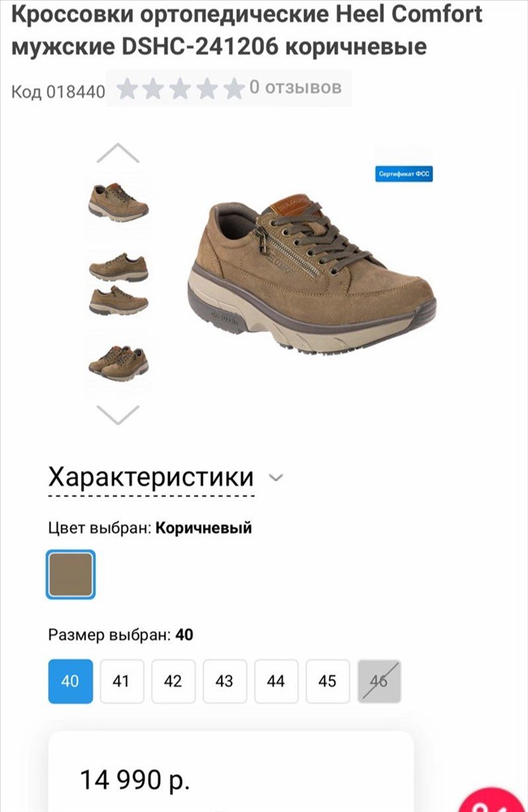This screenshot has height=812, width=528.
Task: Expand the Характеристики section chevron
Action: tap(277, 477)
